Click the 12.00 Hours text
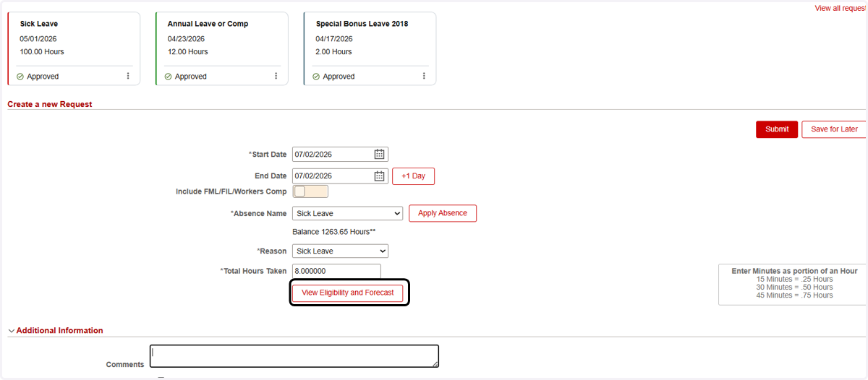The image size is (868, 380). pos(187,52)
